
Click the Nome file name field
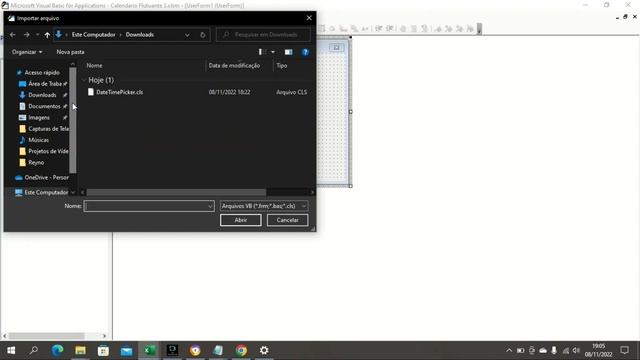click(149, 206)
